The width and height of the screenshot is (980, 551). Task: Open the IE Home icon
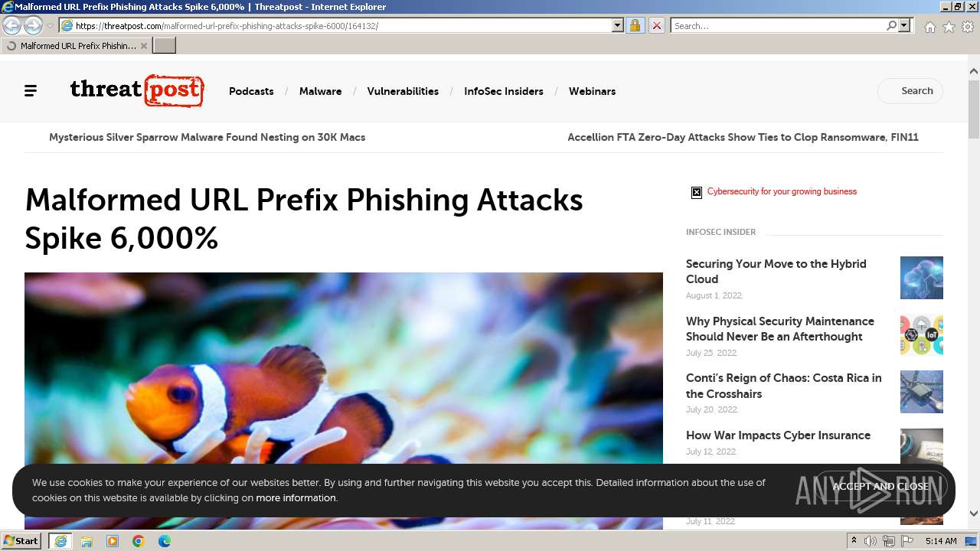(929, 27)
